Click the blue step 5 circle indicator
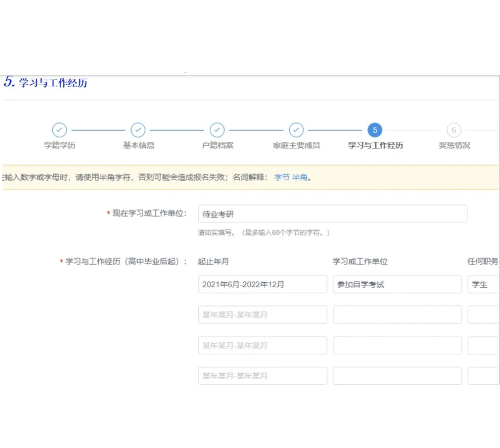Viewport: 500px width, 448px height. point(374,130)
